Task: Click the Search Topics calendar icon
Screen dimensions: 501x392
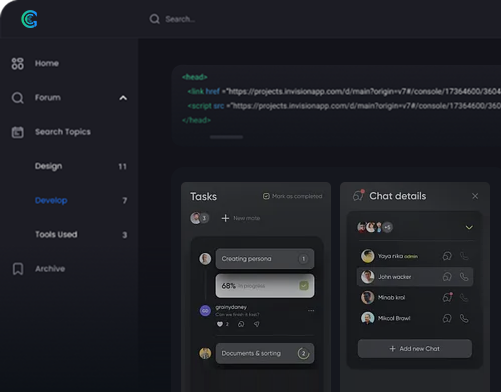Action: 18,132
